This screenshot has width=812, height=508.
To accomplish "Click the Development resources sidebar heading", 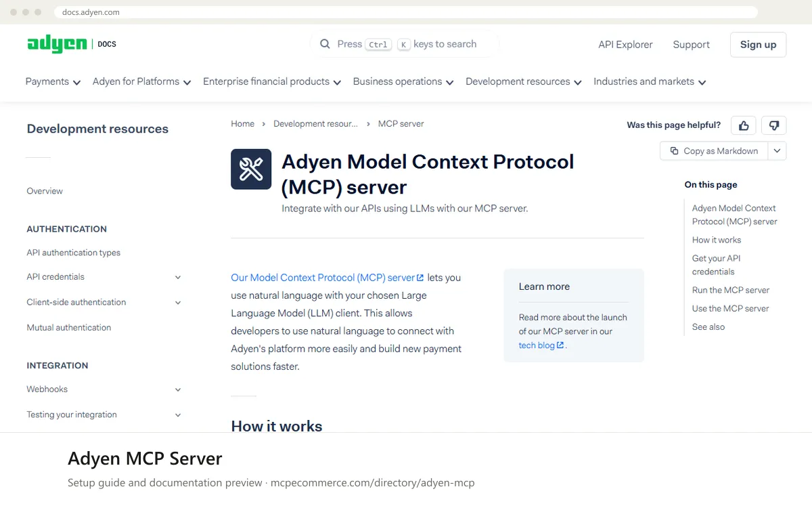I will (97, 129).
